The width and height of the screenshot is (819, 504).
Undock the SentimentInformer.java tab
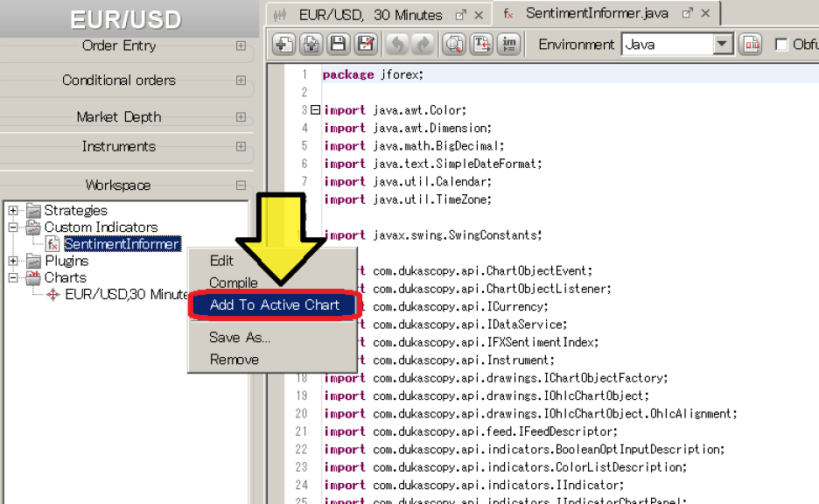pos(688,13)
